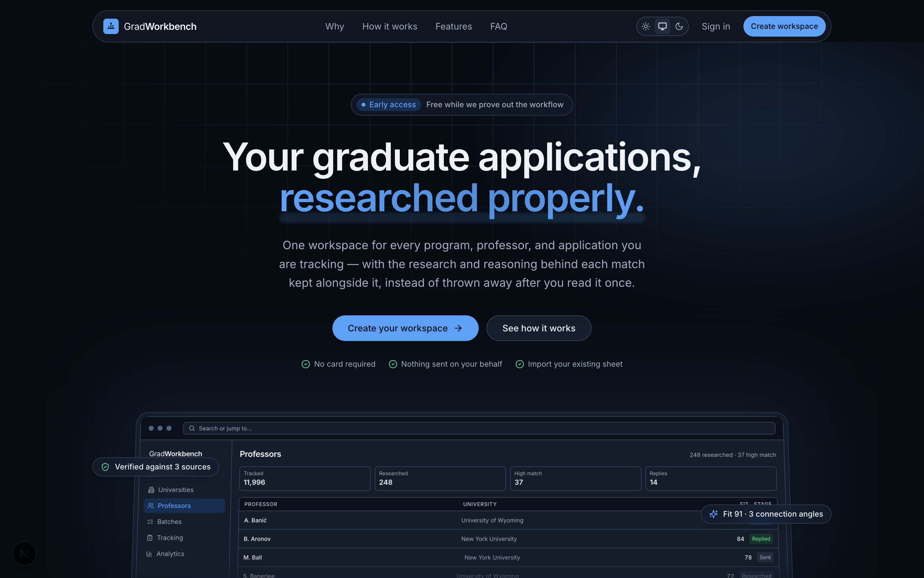Click the GradWorkbench logo icon in navbar
924x578 pixels.
[111, 26]
